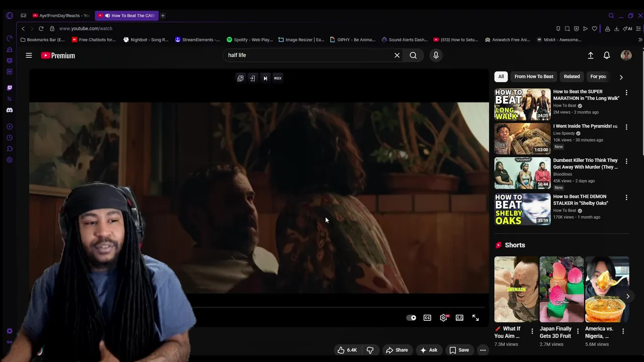This screenshot has width=644, height=362.
Task: Select the For you filter chip
Action: (598, 76)
